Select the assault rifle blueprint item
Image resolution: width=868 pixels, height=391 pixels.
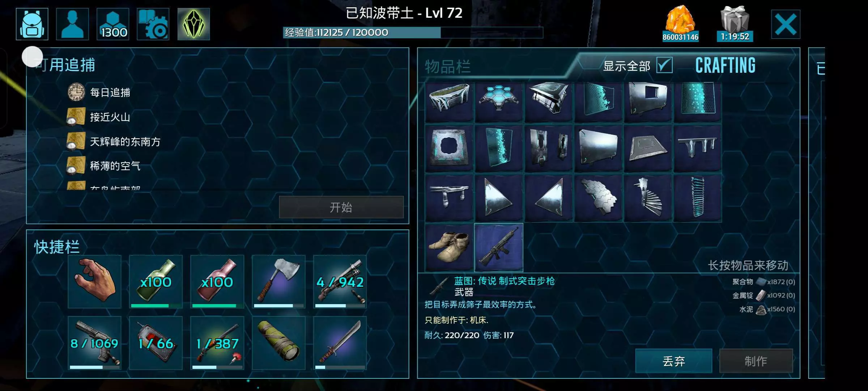coord(499,247)
